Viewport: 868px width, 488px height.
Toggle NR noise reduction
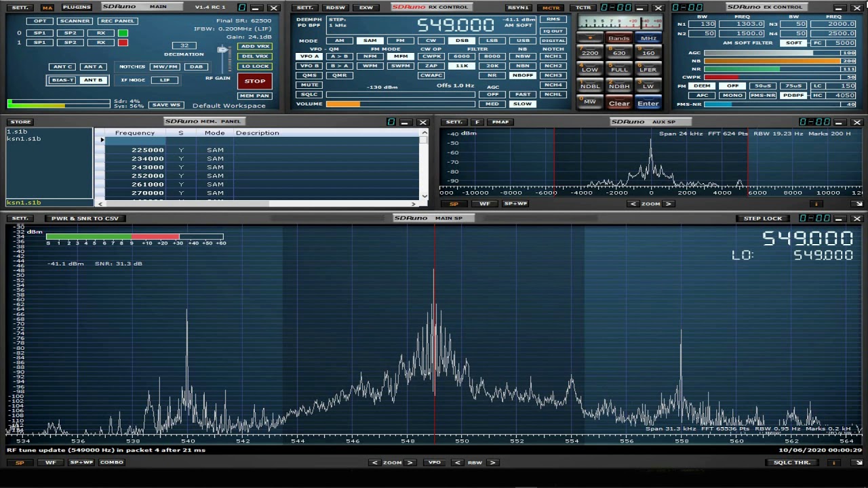click(x=492, y=75)
